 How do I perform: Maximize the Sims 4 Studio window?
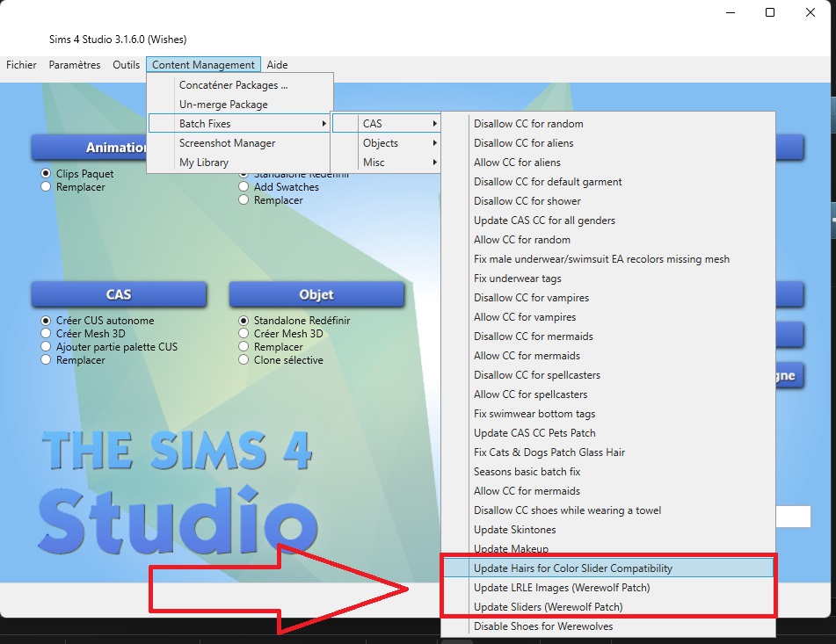click(x=770, y=12)
